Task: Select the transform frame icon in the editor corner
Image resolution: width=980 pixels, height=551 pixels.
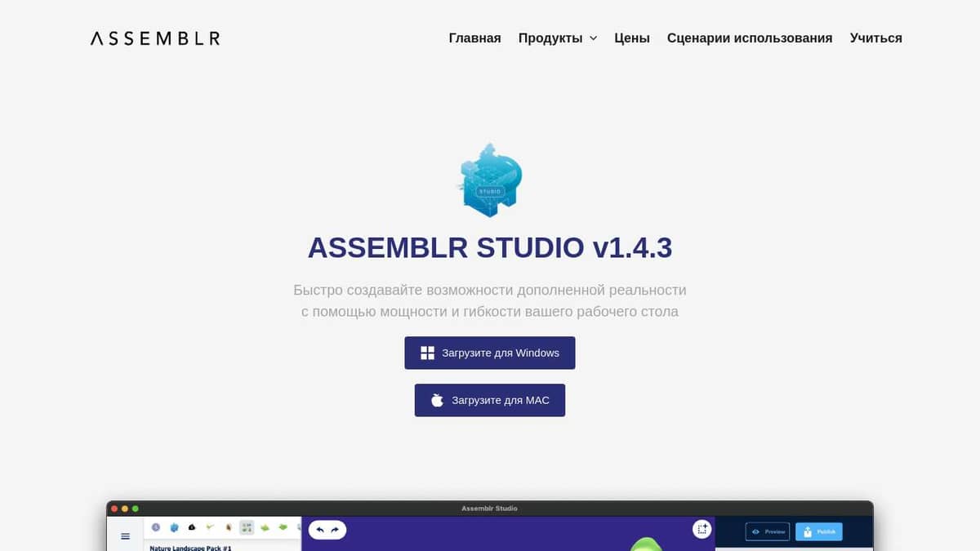Action: tap(702, 529)
